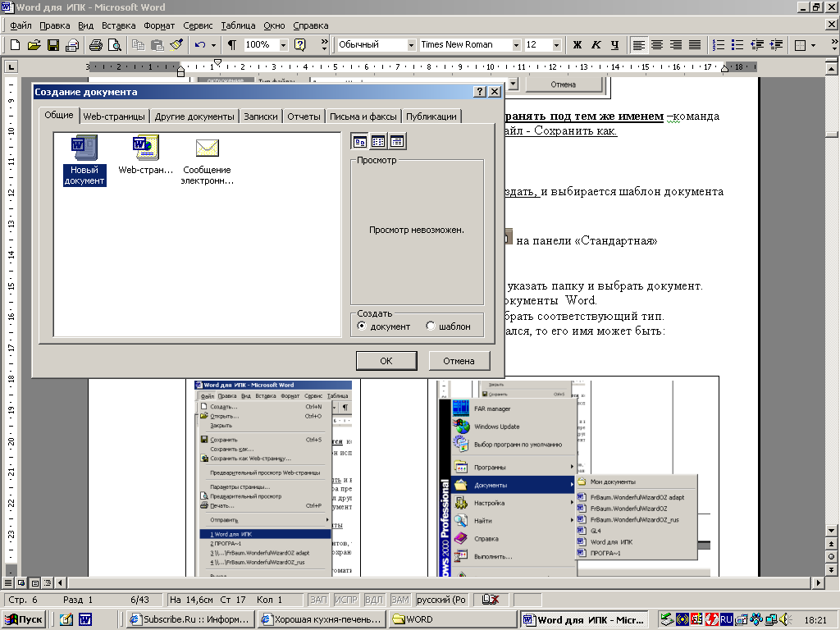Click the Print toolbar icon
The image size is (840, 630).
click(x=96, y=45)
